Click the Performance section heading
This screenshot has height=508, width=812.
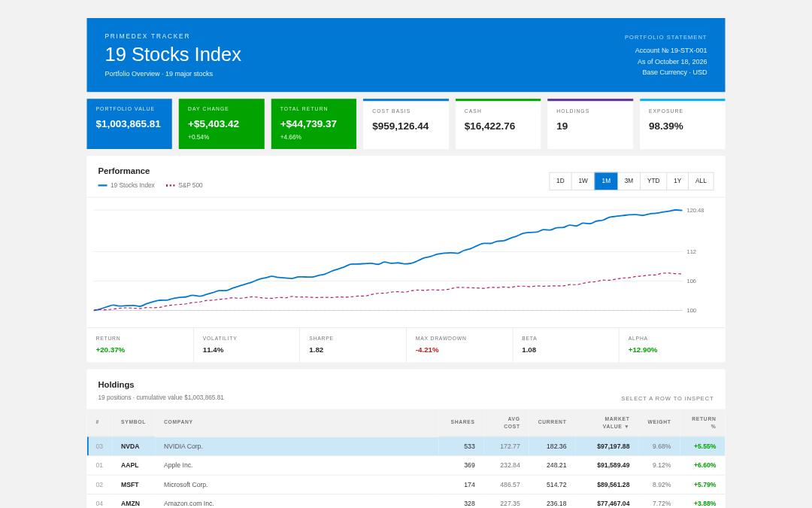[124, 171]
